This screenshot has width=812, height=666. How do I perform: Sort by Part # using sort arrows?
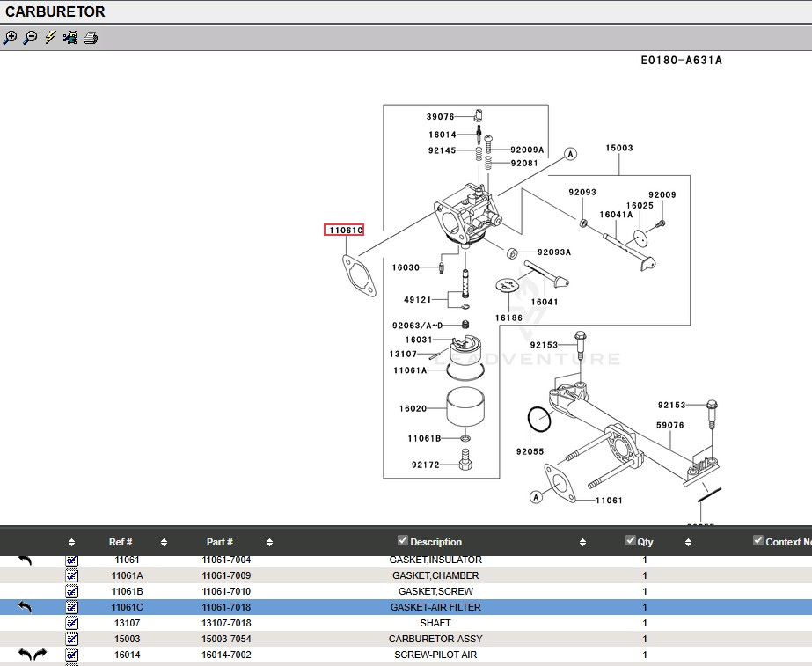tap(269, 543)
